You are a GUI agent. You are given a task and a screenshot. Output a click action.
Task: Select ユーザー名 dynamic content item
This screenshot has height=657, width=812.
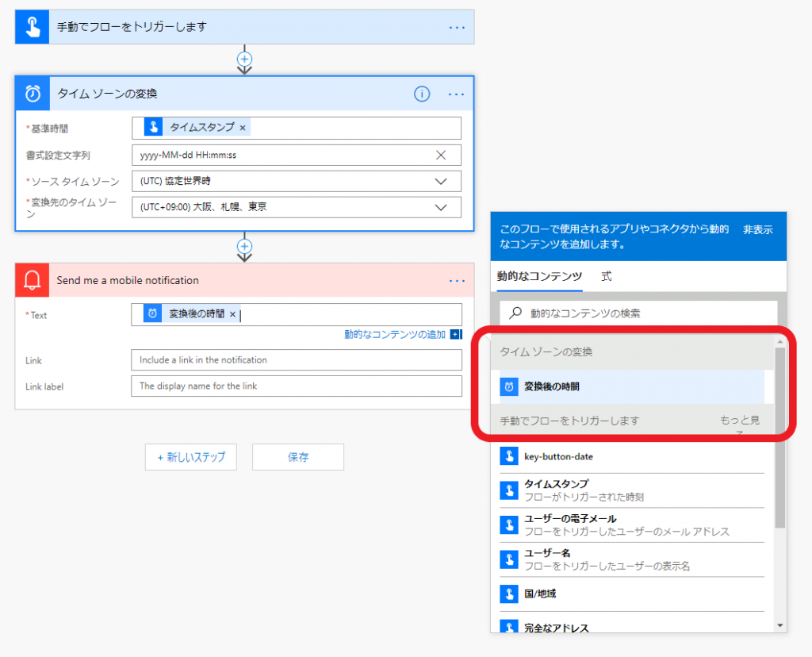click(632, 559)
